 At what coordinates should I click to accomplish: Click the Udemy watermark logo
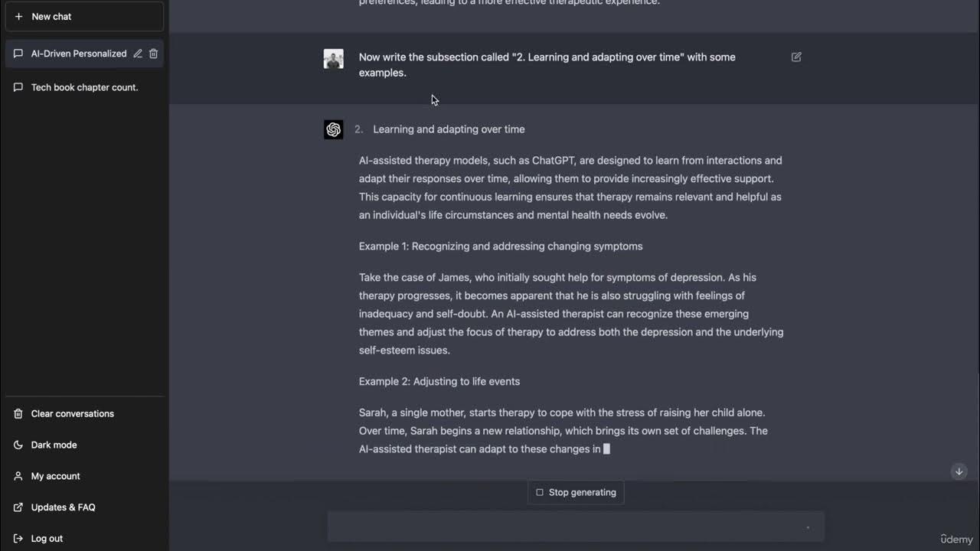(x=956, y=540)
